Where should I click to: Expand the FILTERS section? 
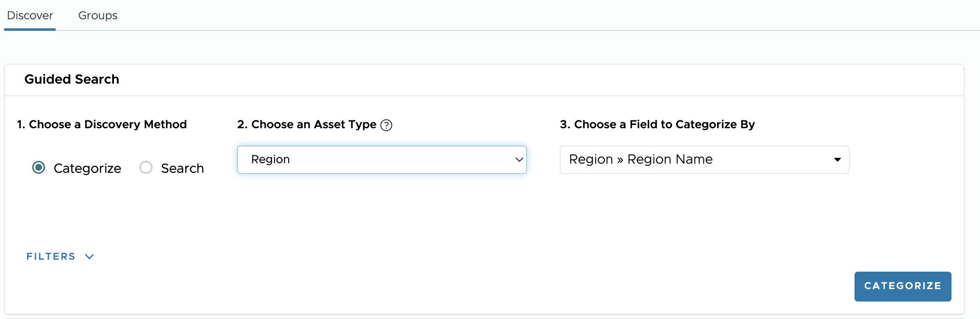(51, 256)
